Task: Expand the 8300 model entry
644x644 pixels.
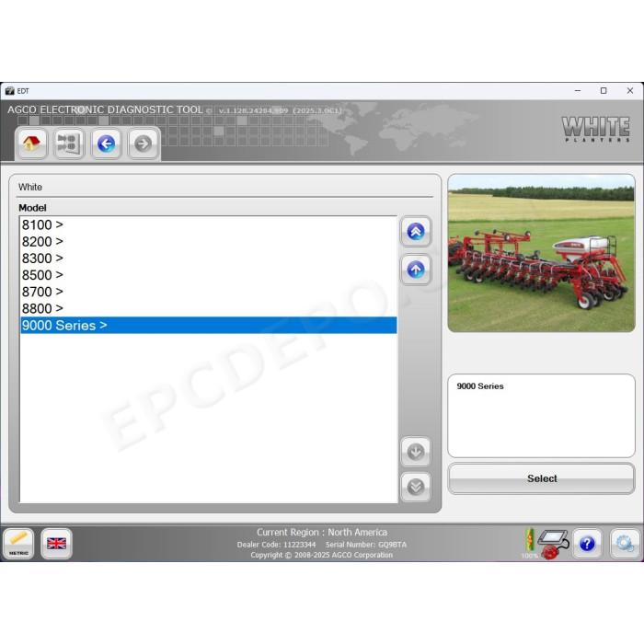Action: (209, 259)
